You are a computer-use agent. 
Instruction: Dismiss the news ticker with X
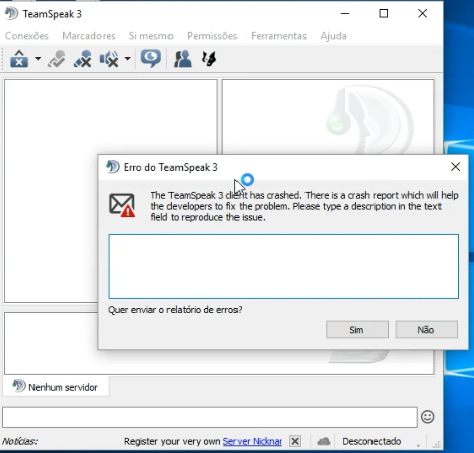[295, 441]
